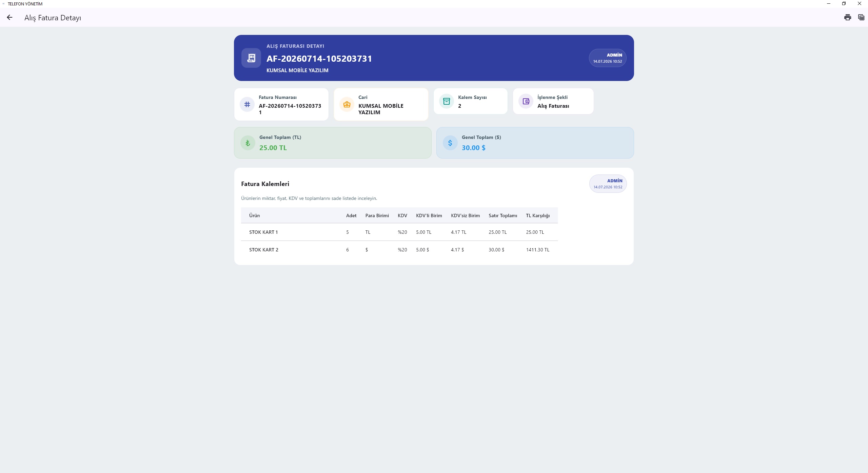Click the ADMIN badge in the blue header

[608, 58]
